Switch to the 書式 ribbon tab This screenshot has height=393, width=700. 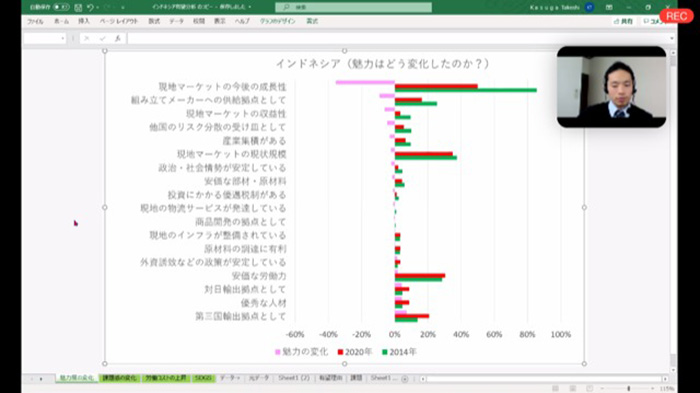pyautogui.click(x=312, y=21)
